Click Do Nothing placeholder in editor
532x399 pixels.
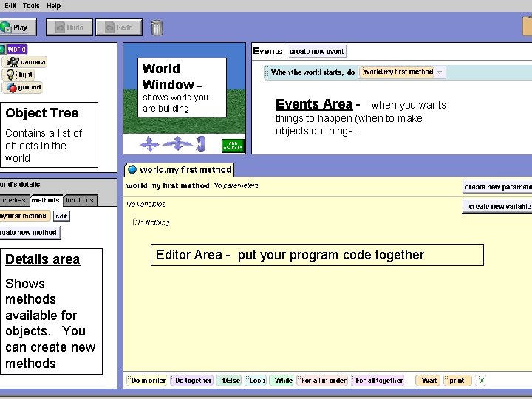(x=151, y=222)
